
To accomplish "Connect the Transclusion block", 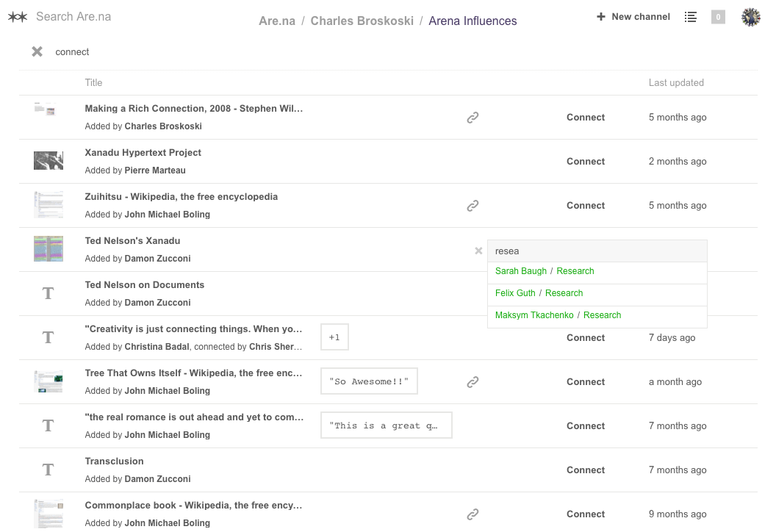I will [x=586, y=470].
